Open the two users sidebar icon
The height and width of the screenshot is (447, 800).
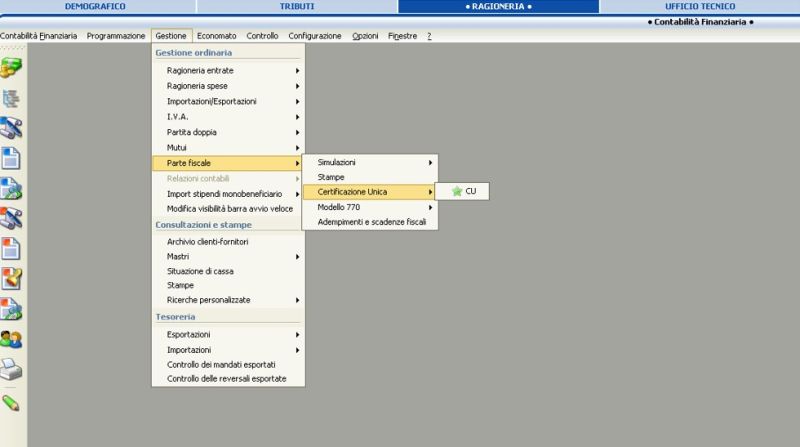(x=11, y=339)
